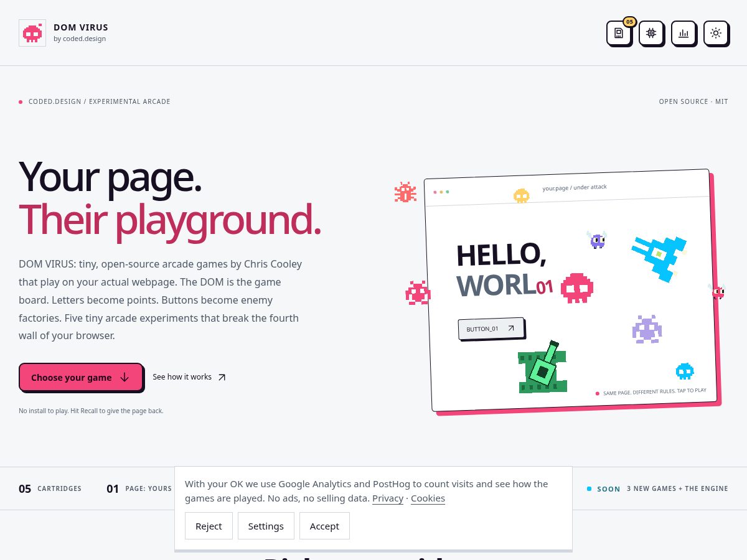Toggle light/dark theme with sun icon
Viewport: 747px width, 560px height.
[716, 33]
